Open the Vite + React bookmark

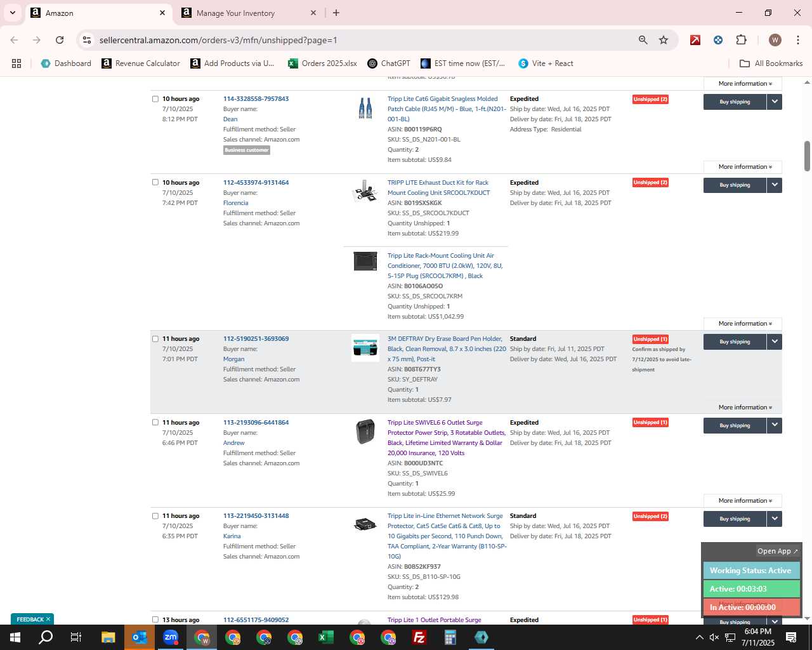click(x=546, y=63)
